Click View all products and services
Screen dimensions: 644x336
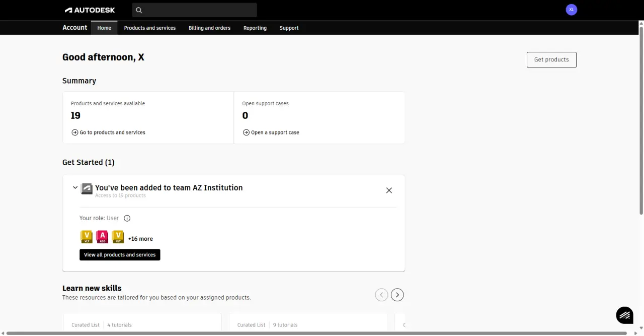pos(120,255)
